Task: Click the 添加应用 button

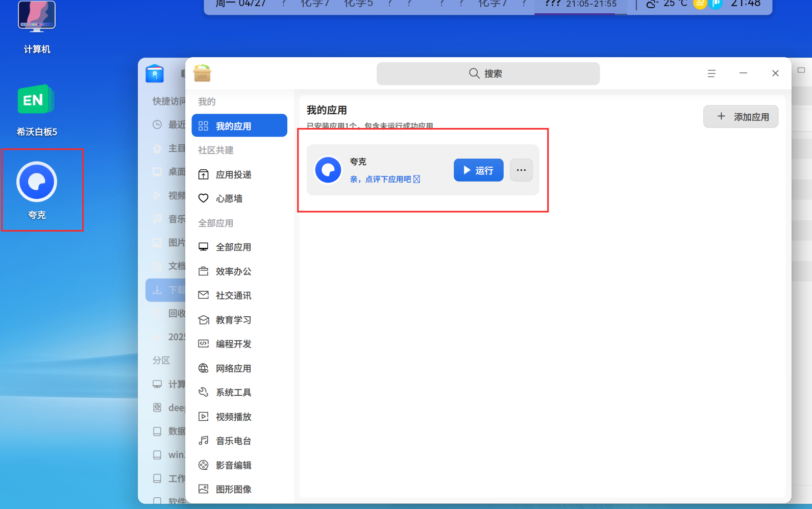Action: 741,117
